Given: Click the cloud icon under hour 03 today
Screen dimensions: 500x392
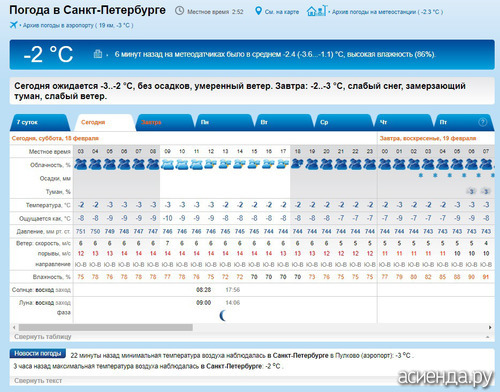Looking at the screenshot, I should click(x=81, y=164).
